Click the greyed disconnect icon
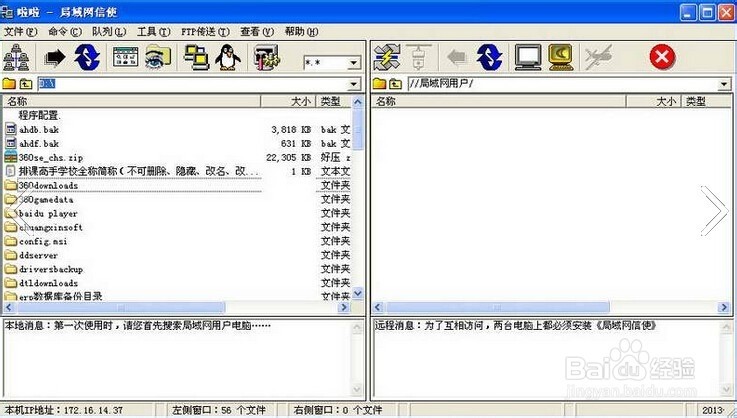Image resolution: width=737 pixels, height=418 pixels. click(418, 57)
